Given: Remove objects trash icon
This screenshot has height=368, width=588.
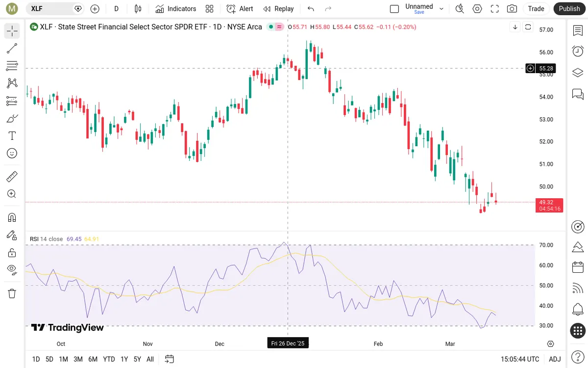Looking at the screenshot, I should [x=12, y=293].
